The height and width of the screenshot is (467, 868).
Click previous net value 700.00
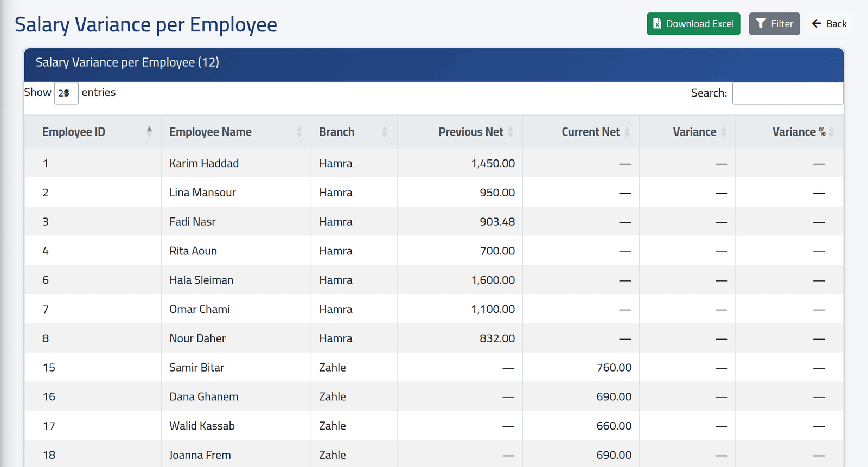[497, 251]
